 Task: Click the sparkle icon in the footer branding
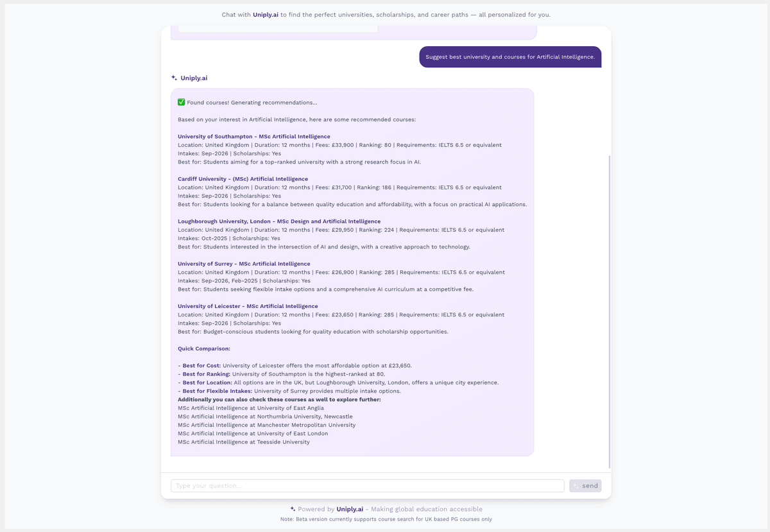pyautogui.click(x=293, y=508)
